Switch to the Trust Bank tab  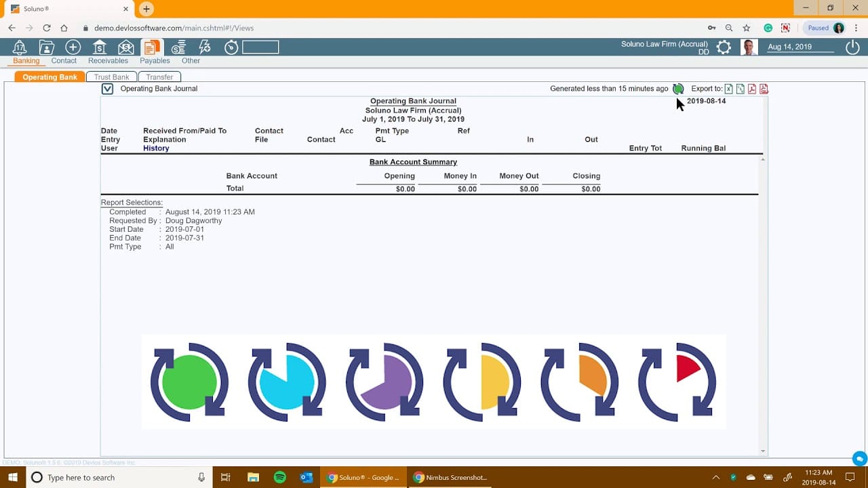(x=112, y=77)
